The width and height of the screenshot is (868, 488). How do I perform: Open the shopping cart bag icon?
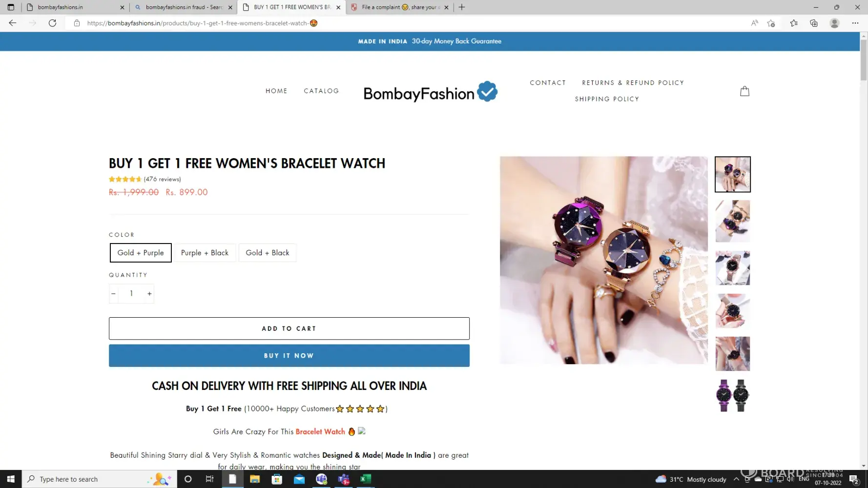744,91
